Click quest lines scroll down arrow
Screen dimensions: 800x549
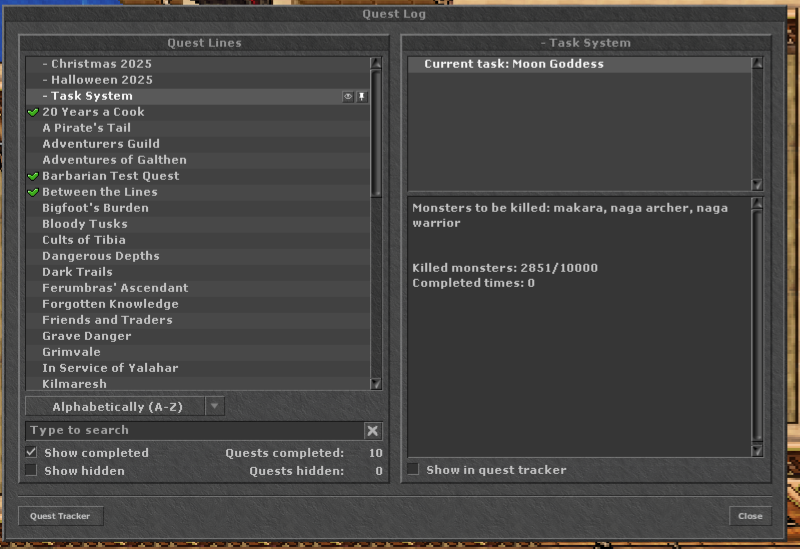(376, 384)
